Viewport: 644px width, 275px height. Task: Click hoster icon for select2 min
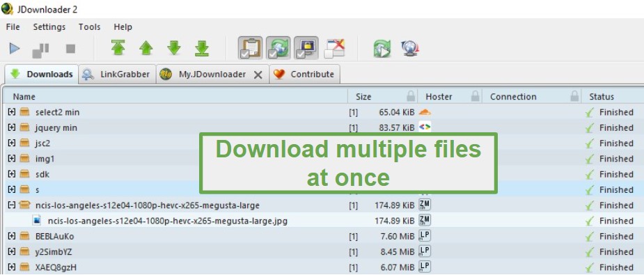(x=425, y=111)
